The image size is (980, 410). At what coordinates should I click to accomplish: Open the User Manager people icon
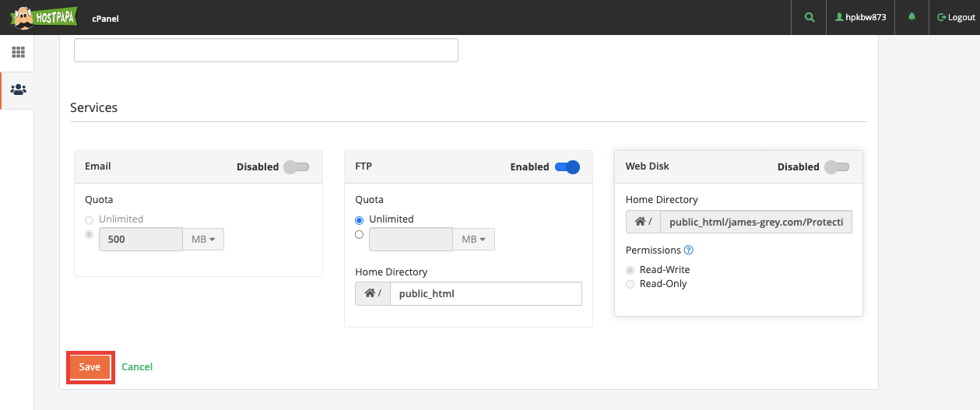(x=18, y=89)
